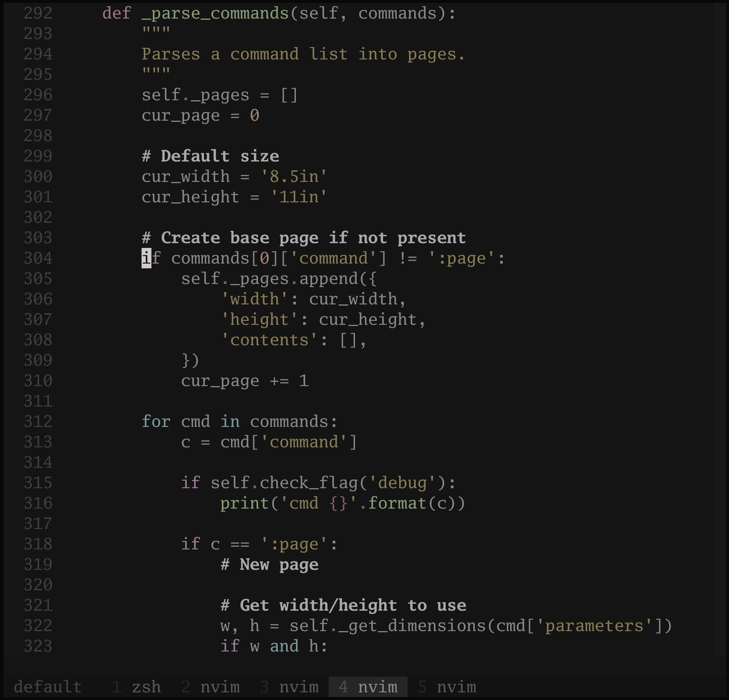The image size is (729, 700).
Task: Click the '# New page' comment
Action: coord(270,565)
